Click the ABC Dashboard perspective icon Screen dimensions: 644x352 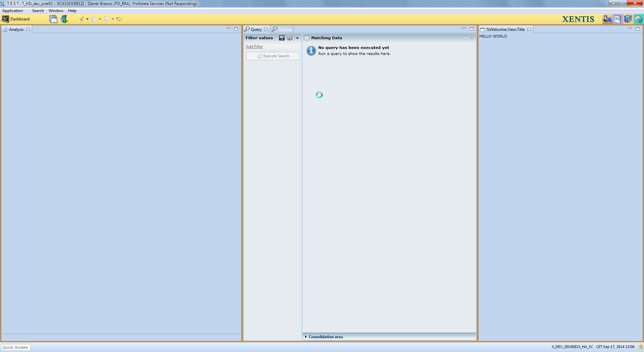tap(5, 19)
